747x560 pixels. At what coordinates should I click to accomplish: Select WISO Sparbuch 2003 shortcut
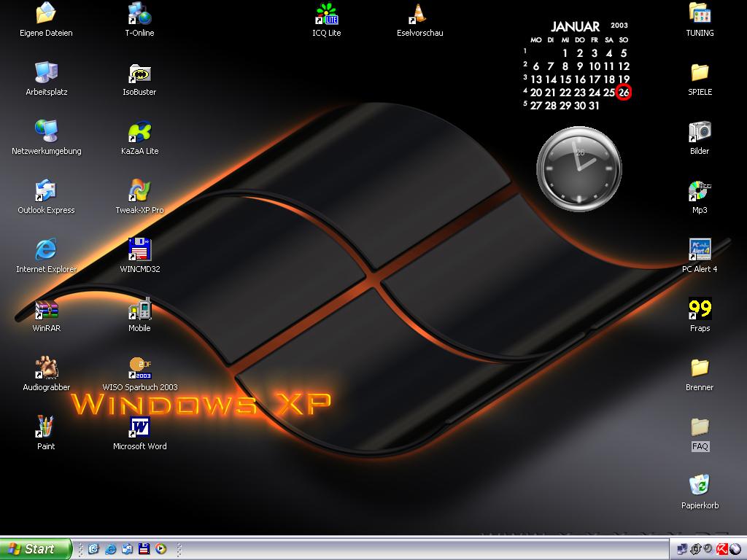tap(139, 367)
